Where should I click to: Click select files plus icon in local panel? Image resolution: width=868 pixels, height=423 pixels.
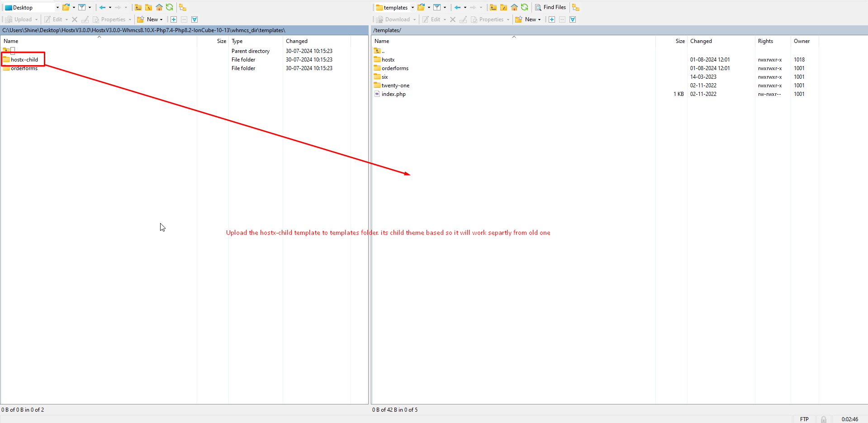coord(174,19)
